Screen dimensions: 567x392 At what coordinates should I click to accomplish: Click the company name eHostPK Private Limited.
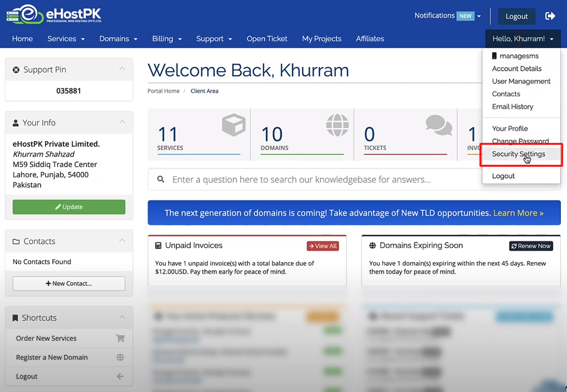[57, 144]
